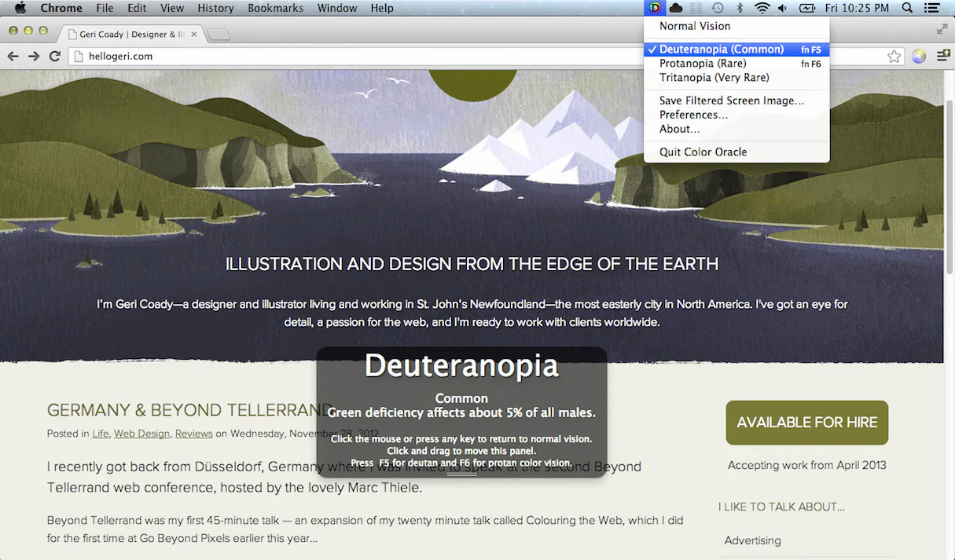The image size is (955, 560).
Task: Reload the hellogeri.com page
Action: pos(54,56)
